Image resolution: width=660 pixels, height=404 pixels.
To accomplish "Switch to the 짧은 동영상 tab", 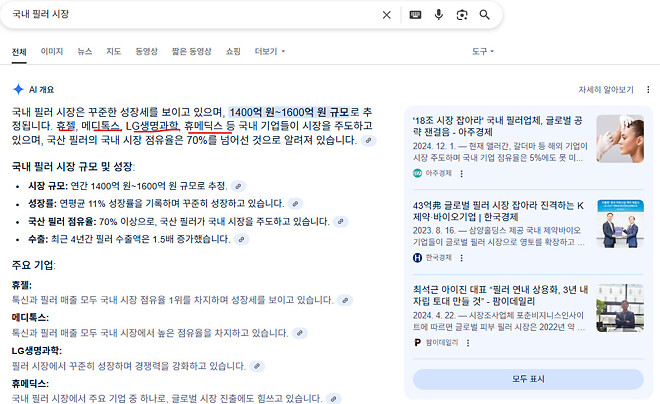I will tap(192, 51).
